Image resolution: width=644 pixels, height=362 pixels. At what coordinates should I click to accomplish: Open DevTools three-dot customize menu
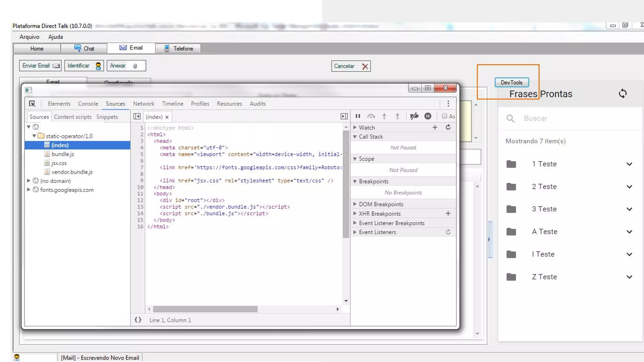448,103
